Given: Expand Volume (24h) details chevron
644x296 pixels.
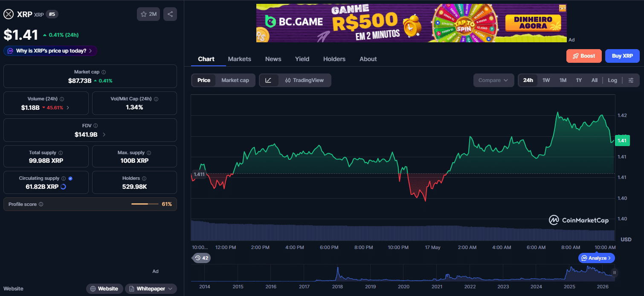Looking at the screenshot, I should [68, 108].
